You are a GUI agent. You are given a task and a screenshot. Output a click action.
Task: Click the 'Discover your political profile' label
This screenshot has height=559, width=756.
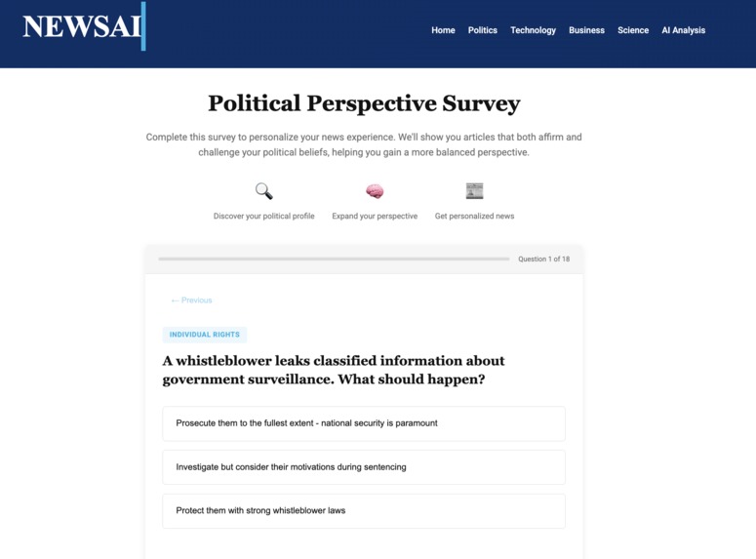click(263, 216)
